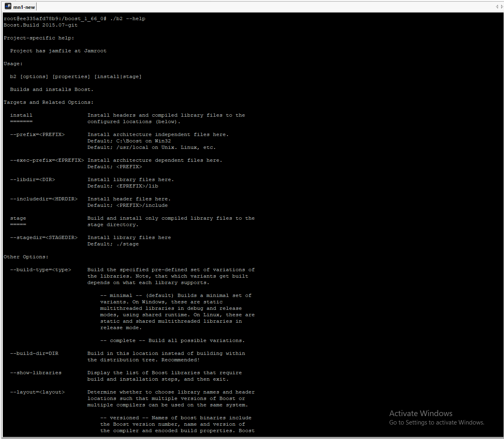This screenshot has width=504, height=439.
Task: Click '-- minimal -- (default) Builds a minimal set of' line
Action: tap(176, 295)
